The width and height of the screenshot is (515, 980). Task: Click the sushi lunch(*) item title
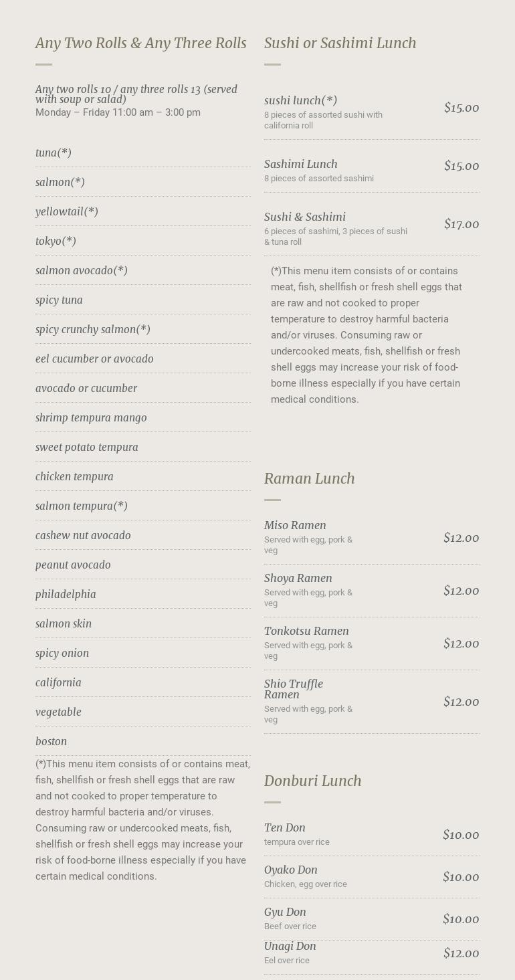300,100
